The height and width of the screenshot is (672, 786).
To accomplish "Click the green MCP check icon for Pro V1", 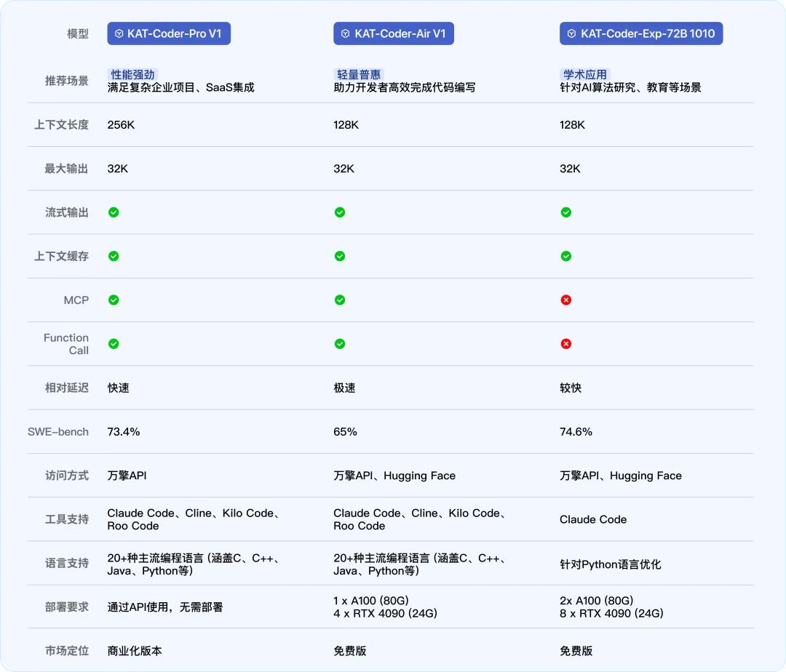I will [x=114, y=300].
